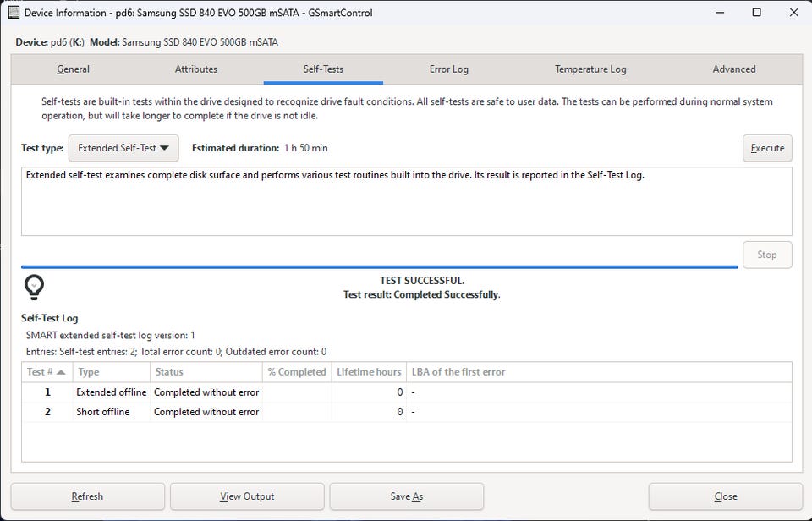Sort the log by Type column
This screenshot has width=812, height=521.
pos(111,372)
